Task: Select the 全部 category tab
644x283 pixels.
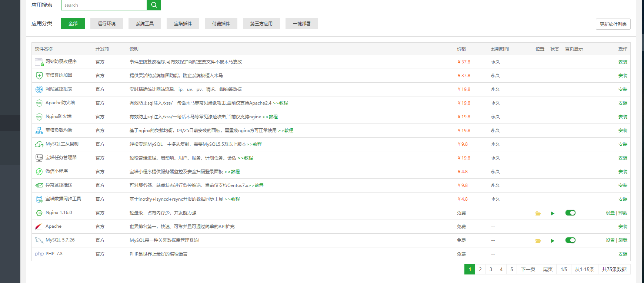Action: click(73, 23)
